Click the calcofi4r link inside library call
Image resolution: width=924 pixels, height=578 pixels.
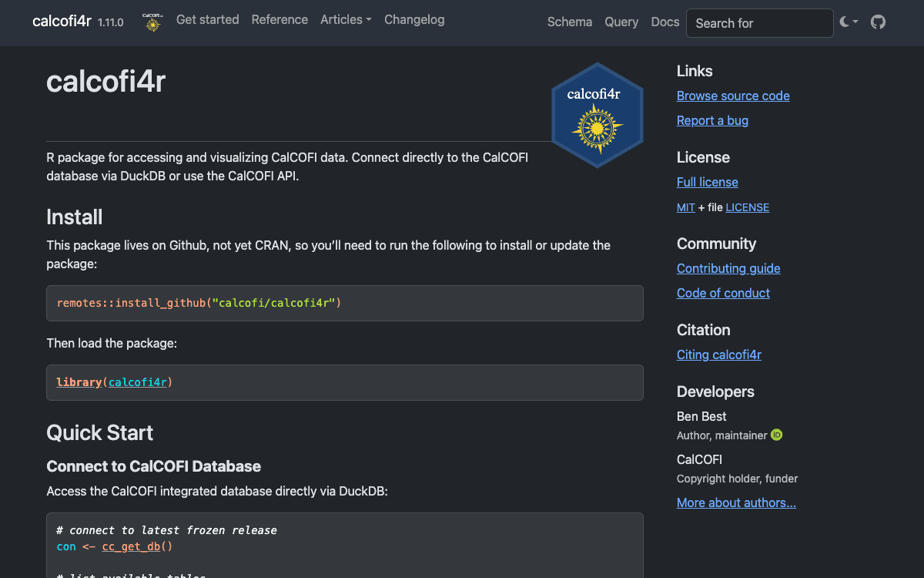[x=138, y=382]
